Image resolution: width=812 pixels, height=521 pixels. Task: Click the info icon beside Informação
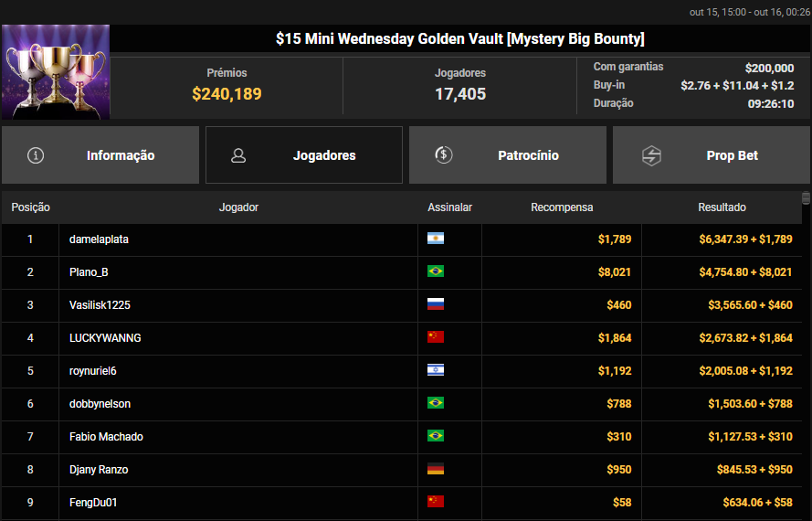(x=36, y=155)
